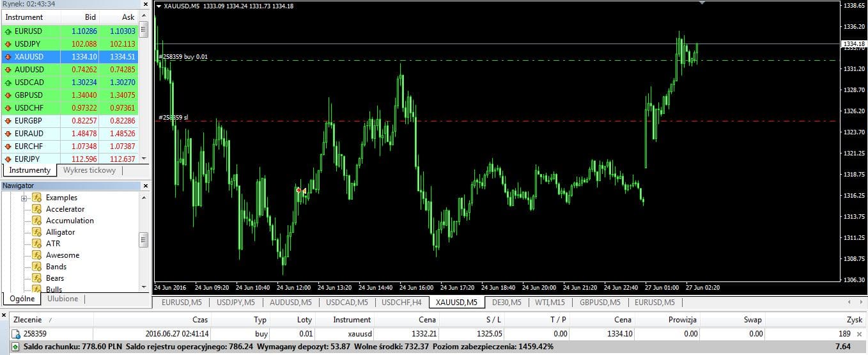Click the Alligator indicator icon

(x=37, y=232)
